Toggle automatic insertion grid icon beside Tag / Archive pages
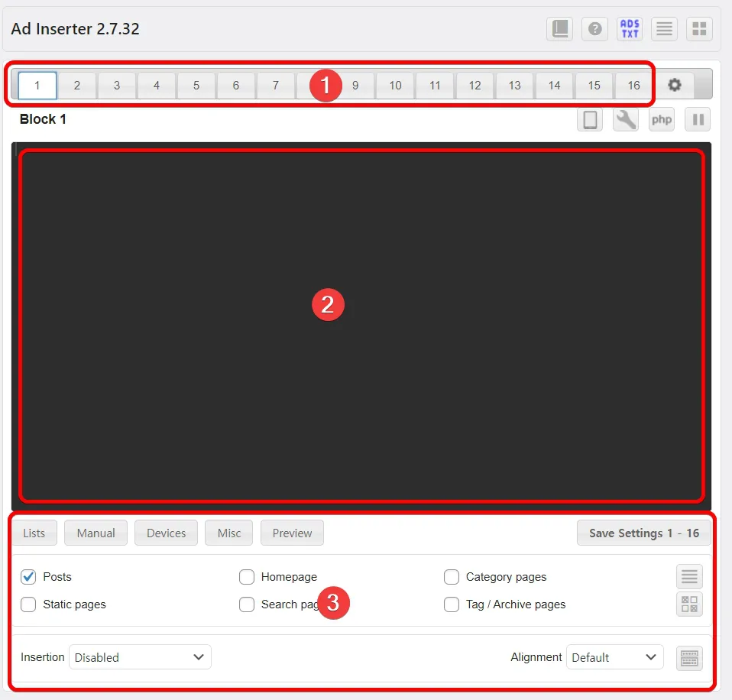This screenshot has height=700, width=732. click(689, 604)
